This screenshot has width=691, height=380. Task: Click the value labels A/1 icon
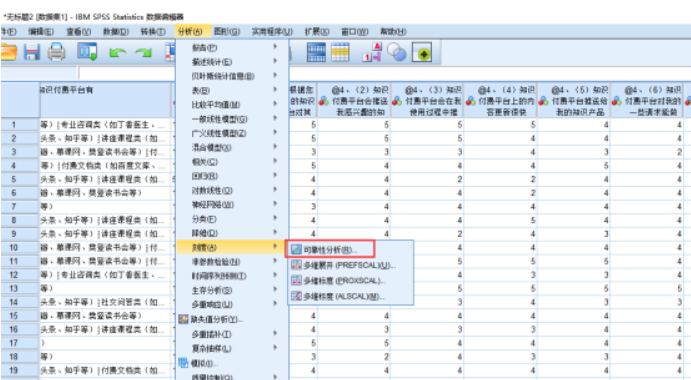(x=372, y=52)
